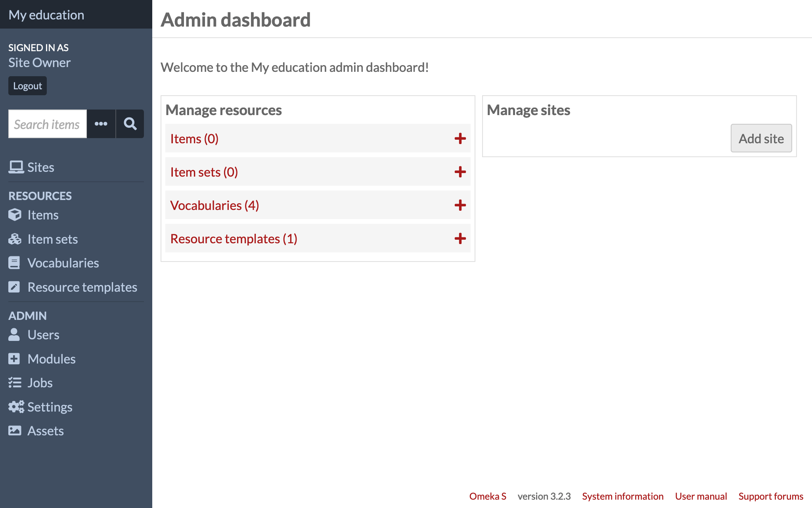The image size is (812, 508).
Task: Click the Jobs list icon
Action: [x=15, y=383]
